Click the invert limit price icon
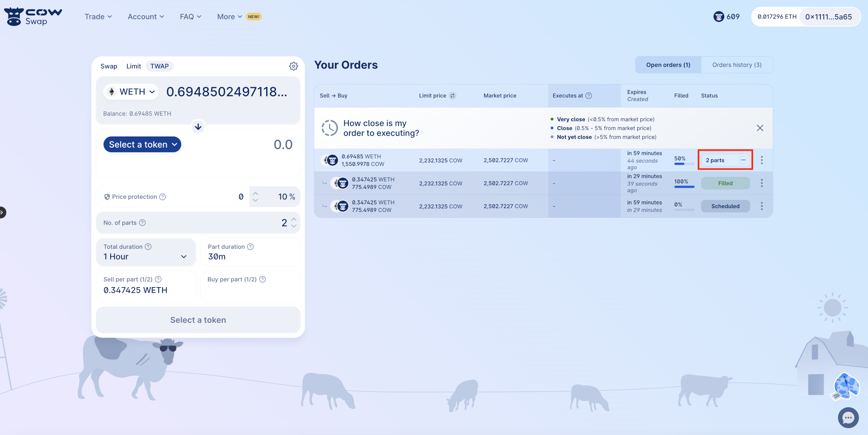 pos(452,96)
